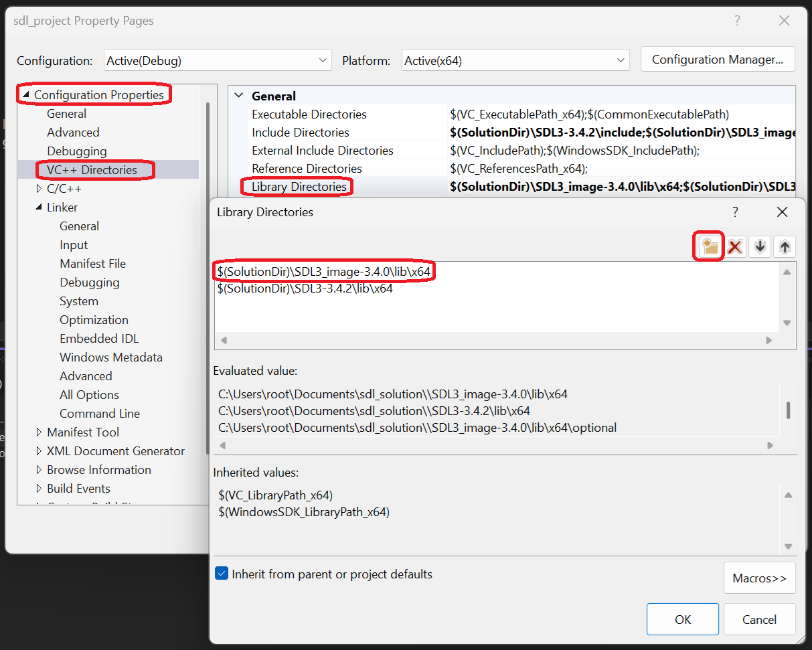Open help via the Library Directories question mark
Image resolution: width=812 pixels, height=650 pixels.
coord(734,212)
